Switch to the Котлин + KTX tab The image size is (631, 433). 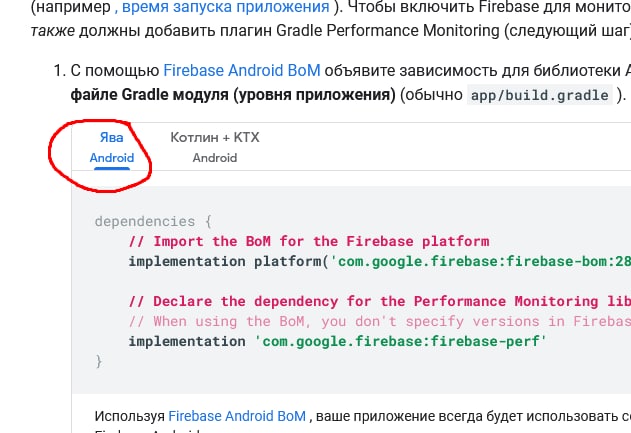214,147
